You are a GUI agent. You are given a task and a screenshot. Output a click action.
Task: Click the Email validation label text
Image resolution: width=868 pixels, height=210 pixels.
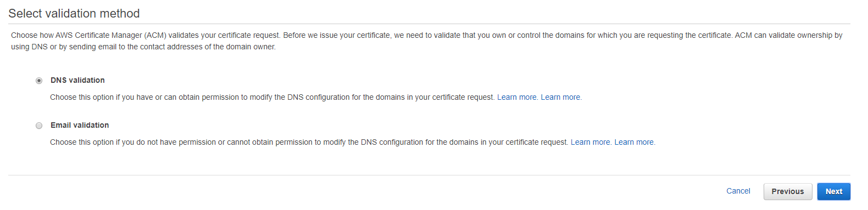80,125
